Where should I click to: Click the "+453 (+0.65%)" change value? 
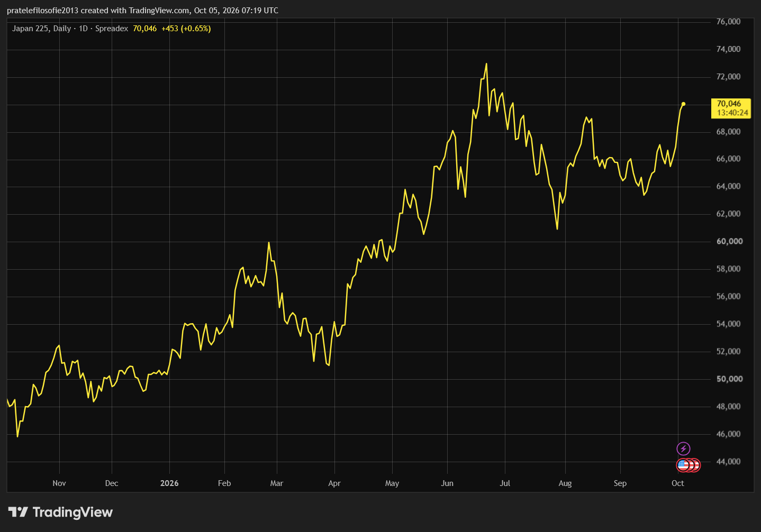(x=186, y=29)
